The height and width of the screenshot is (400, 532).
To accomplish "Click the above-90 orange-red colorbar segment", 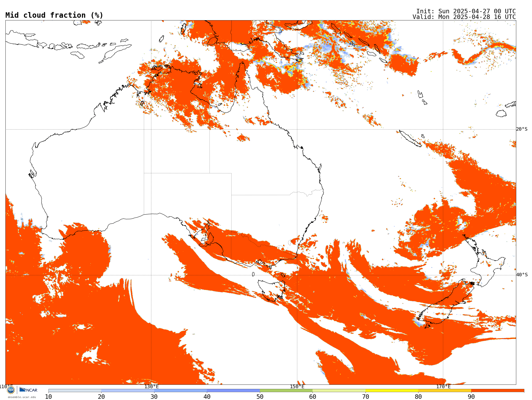I will click(x=498, y=391).
